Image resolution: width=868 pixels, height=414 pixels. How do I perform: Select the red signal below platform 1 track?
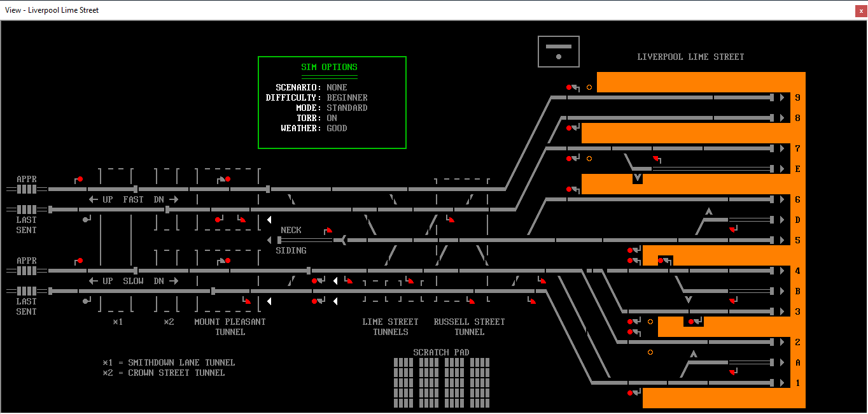631,393
